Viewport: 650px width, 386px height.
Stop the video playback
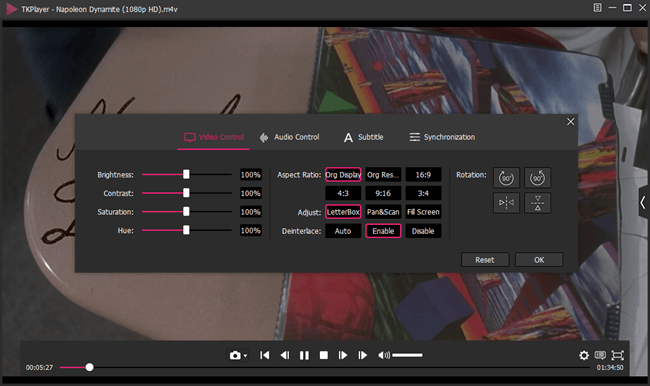click(324, 355)
